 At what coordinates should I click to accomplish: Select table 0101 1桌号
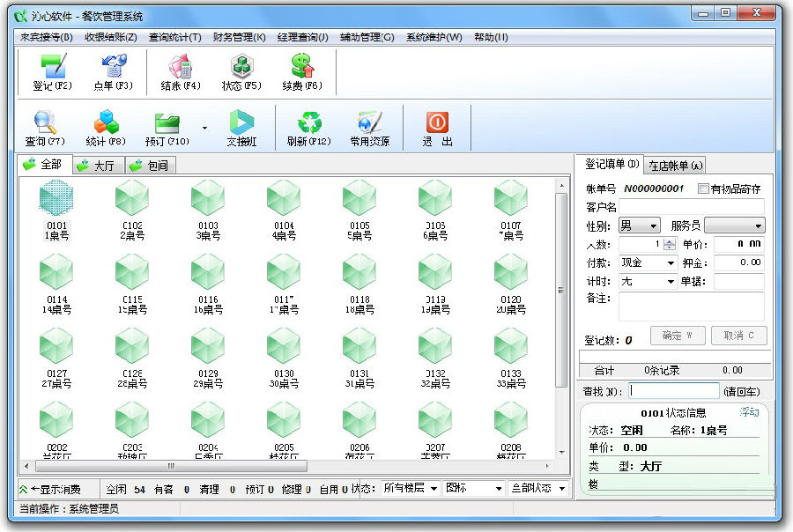tap(55, 207)
